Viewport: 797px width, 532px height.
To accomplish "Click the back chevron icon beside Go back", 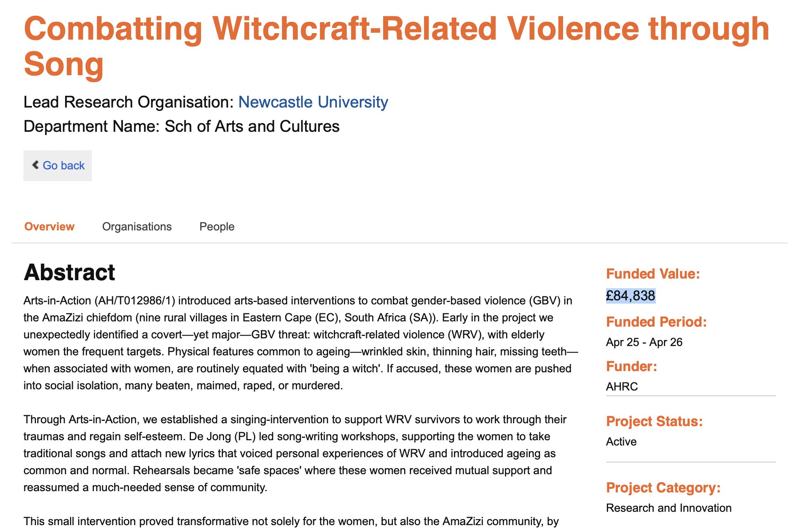I will click(36, 165).
